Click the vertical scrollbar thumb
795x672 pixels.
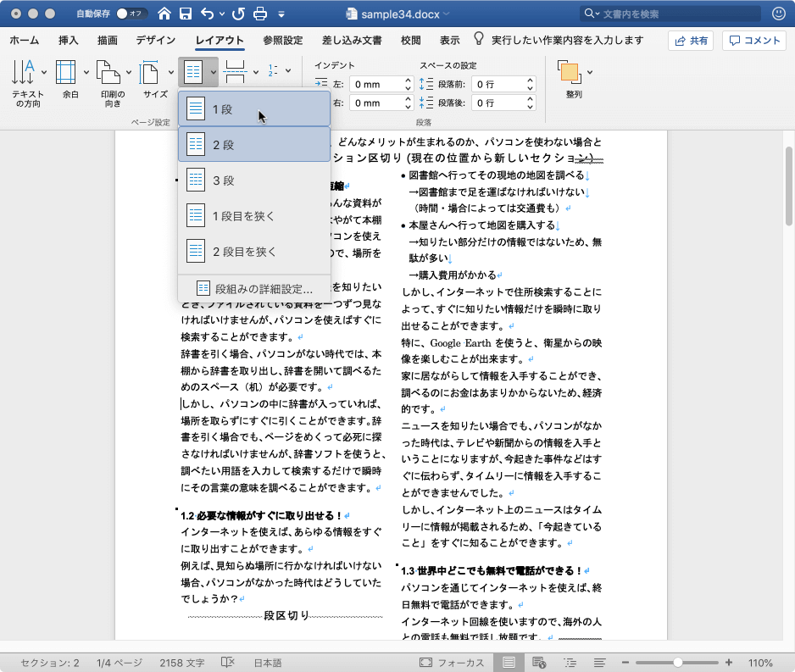click(x=788, y=186)
